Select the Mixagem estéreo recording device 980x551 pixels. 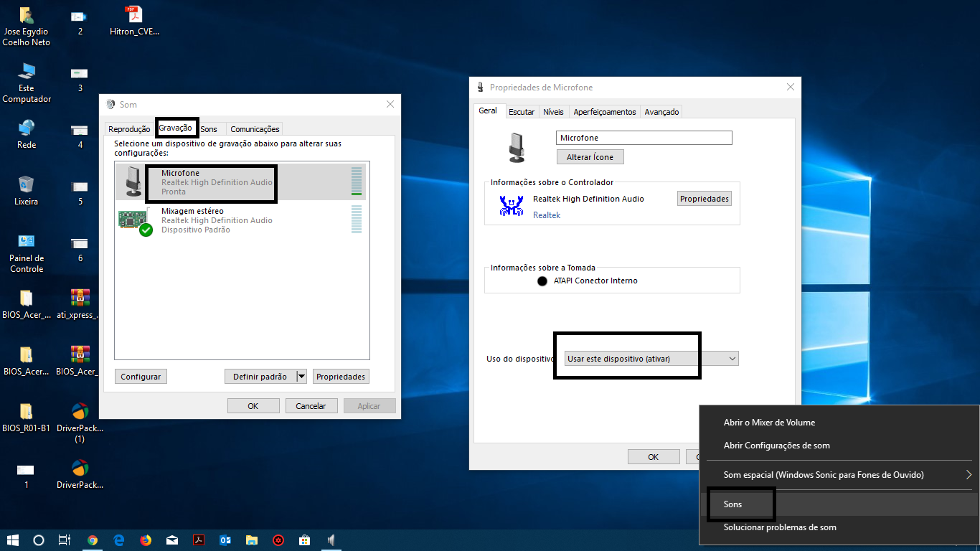(x=241, y=220)
